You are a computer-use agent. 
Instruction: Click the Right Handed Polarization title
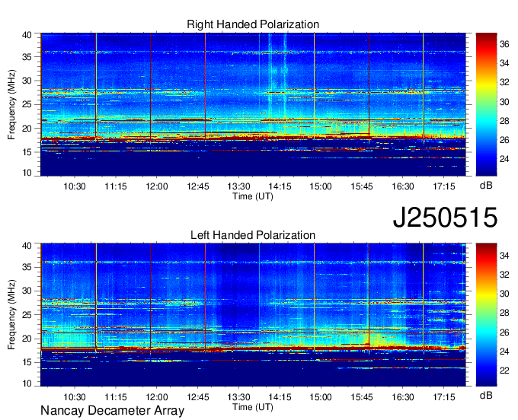253,24
